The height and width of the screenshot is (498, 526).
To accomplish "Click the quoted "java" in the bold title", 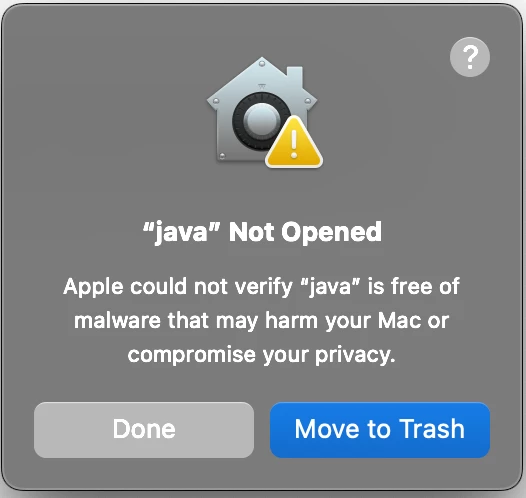I will pos(181,232).
